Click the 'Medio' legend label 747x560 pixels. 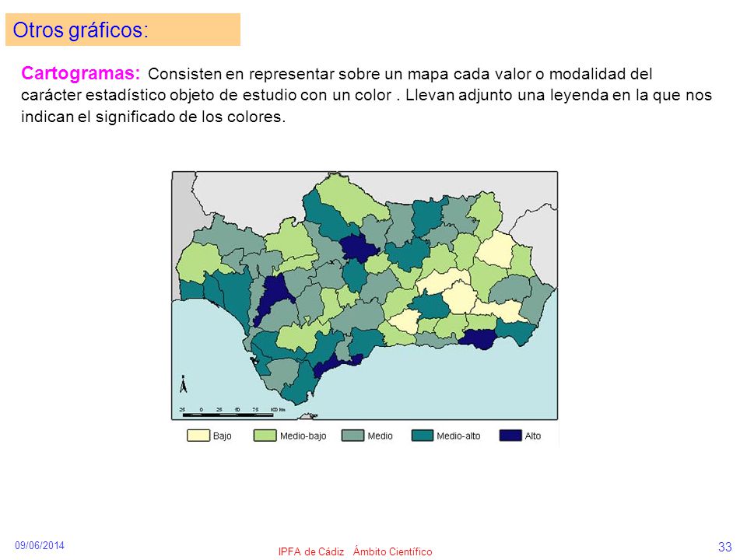pyautogui.click(x=381, y=436)
